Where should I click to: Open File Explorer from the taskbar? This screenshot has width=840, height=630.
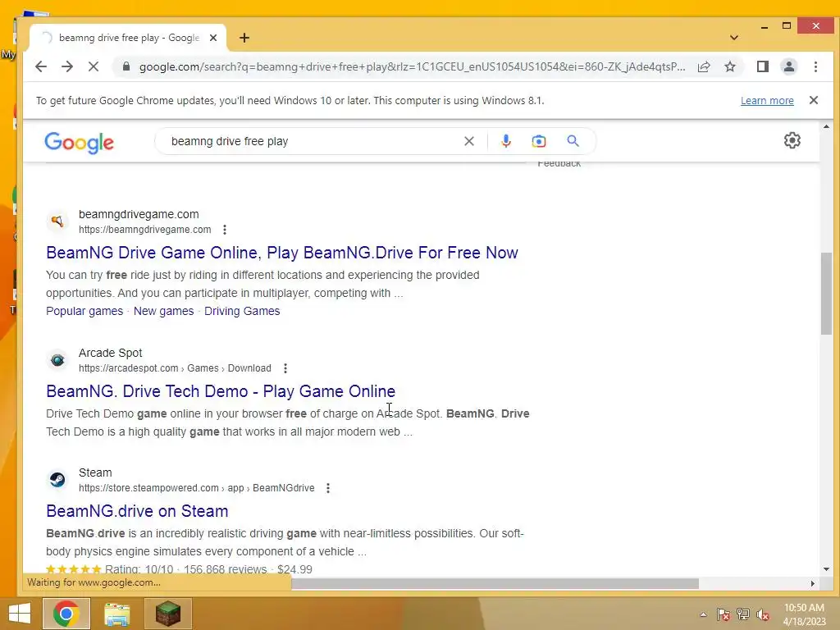pyautogui.click(x=116, y=614)
